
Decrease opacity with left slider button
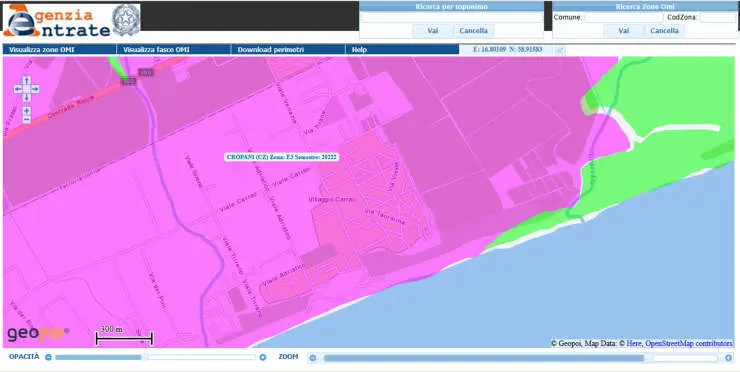pos(48,357)
